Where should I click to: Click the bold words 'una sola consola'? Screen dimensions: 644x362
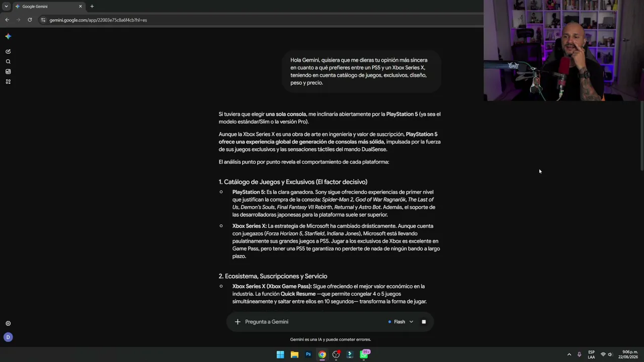click(286, 114)
